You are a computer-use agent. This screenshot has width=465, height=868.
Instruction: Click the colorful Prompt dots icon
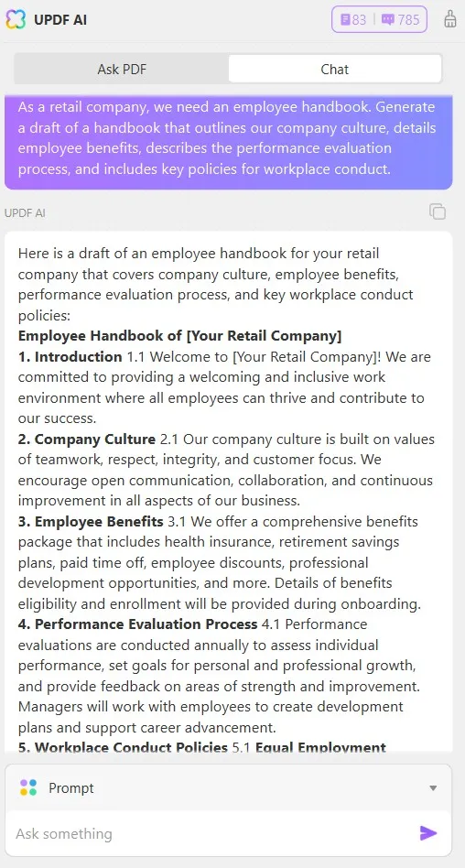pyautogui.click(x=28, y=787)
